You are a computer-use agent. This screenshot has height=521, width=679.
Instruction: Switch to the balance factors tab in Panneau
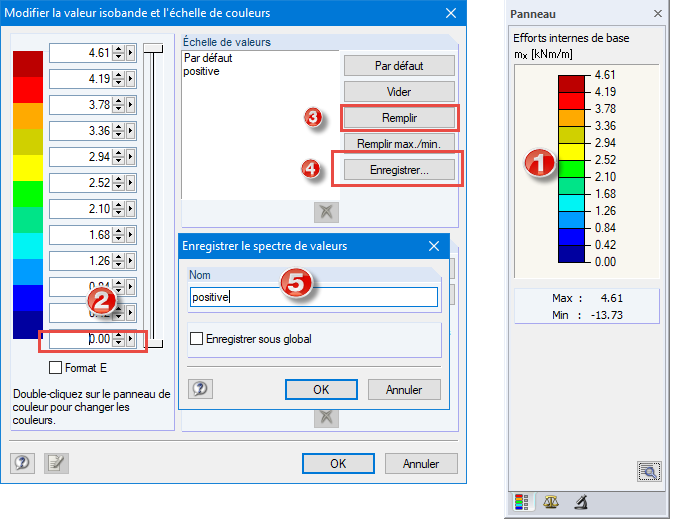(x=550, y=502)
